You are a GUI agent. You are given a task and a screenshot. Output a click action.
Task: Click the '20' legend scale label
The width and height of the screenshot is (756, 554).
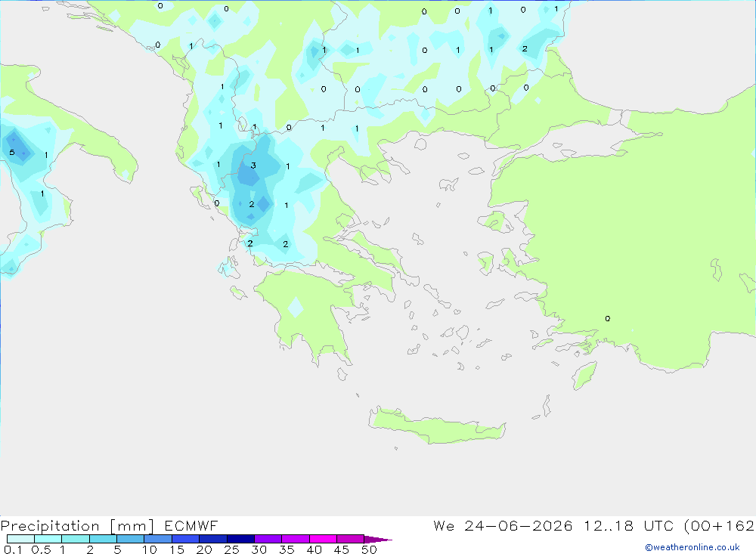point(204,549)
